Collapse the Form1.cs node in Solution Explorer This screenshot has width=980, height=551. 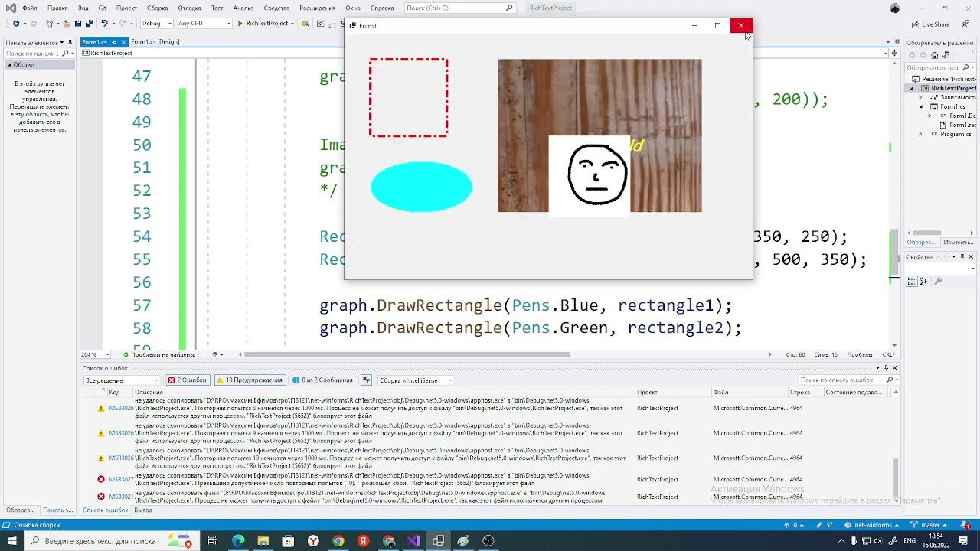[x=921, y=106]
